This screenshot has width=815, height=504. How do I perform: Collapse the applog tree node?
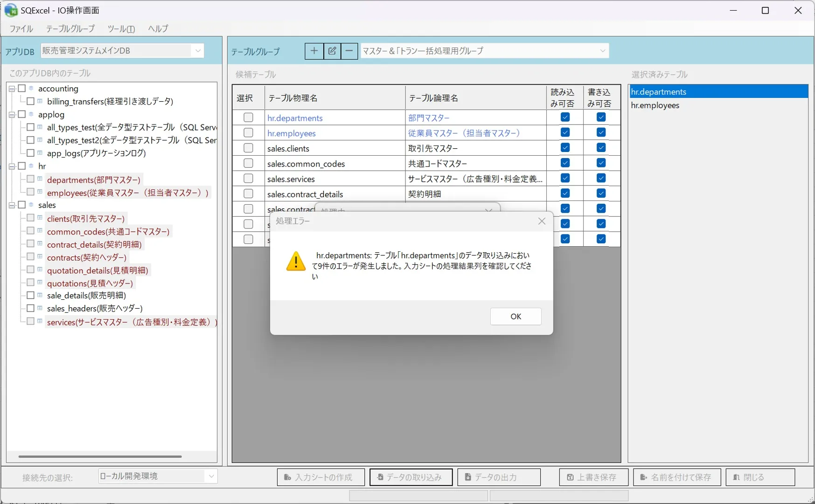click(12, 115)
